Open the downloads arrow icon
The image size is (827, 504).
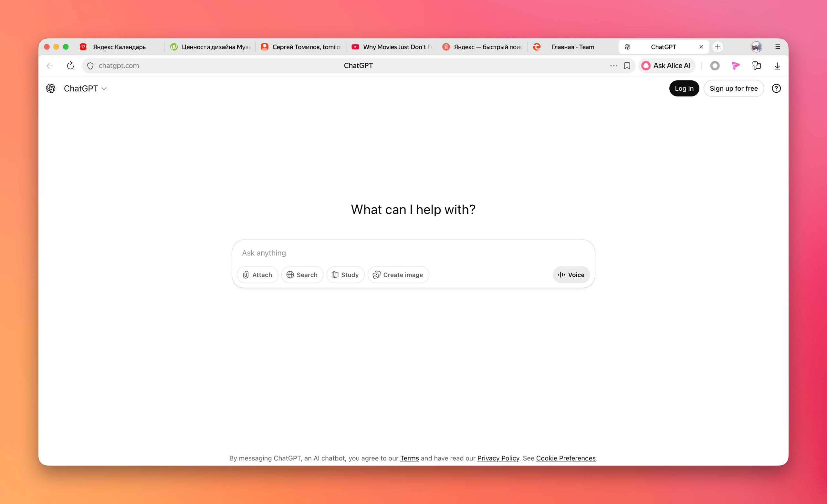click(x=777, y=66)
